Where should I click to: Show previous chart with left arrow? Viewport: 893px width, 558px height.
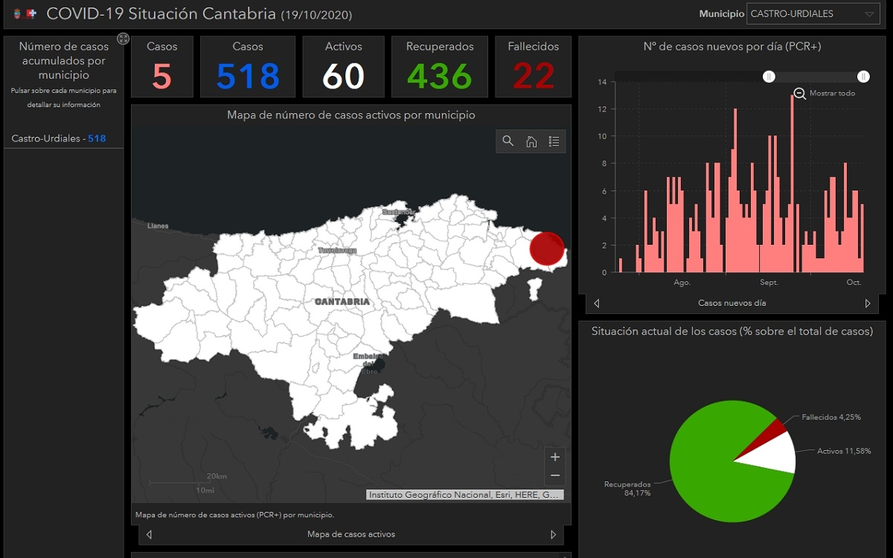point(596,303)
